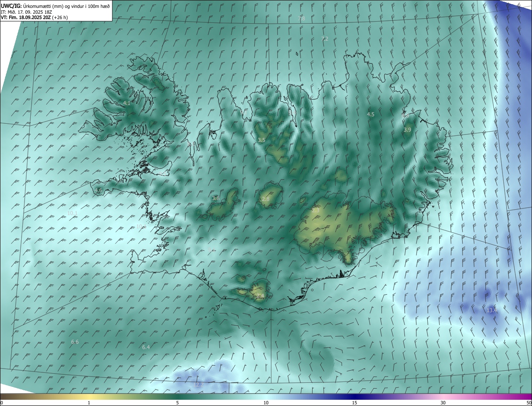
Task: Click the 15 tick on the color scale
Action: [355, 403]
